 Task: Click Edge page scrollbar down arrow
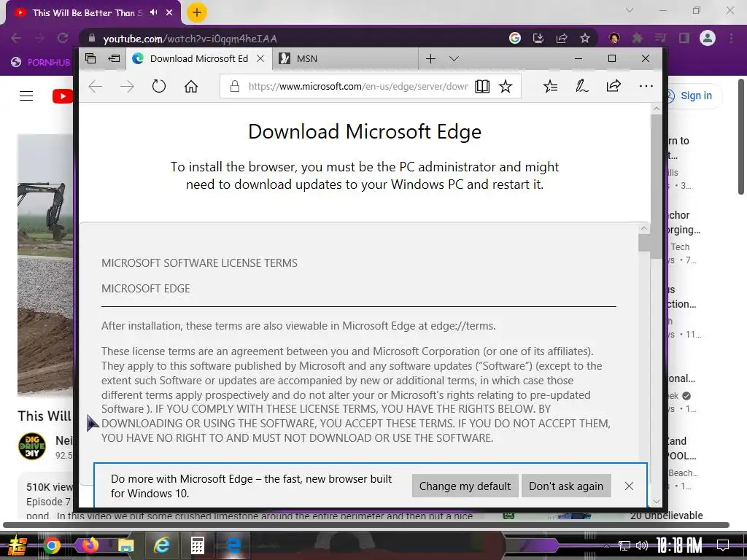pos(657,502)
